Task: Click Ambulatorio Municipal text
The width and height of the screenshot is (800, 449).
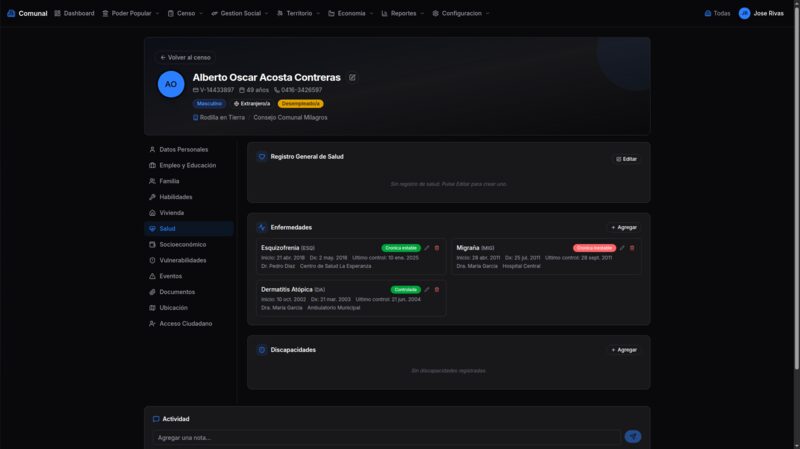Action: pyautogui.click(x=334, y=308)
